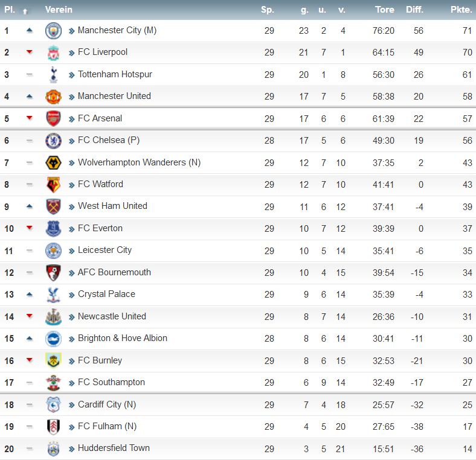This screenshot has height=460, width=476.
Task: Click the Tore column header
Action: click(x=385, y=10)
